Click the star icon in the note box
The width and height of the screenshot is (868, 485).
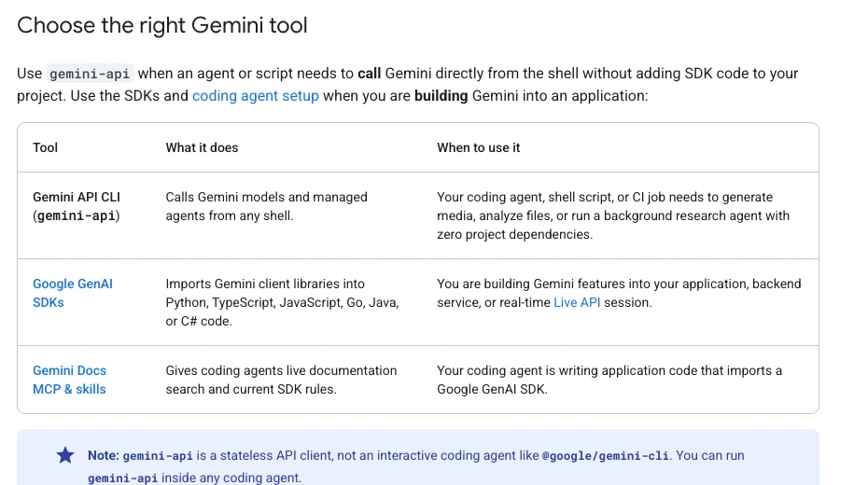pos(65,455)
